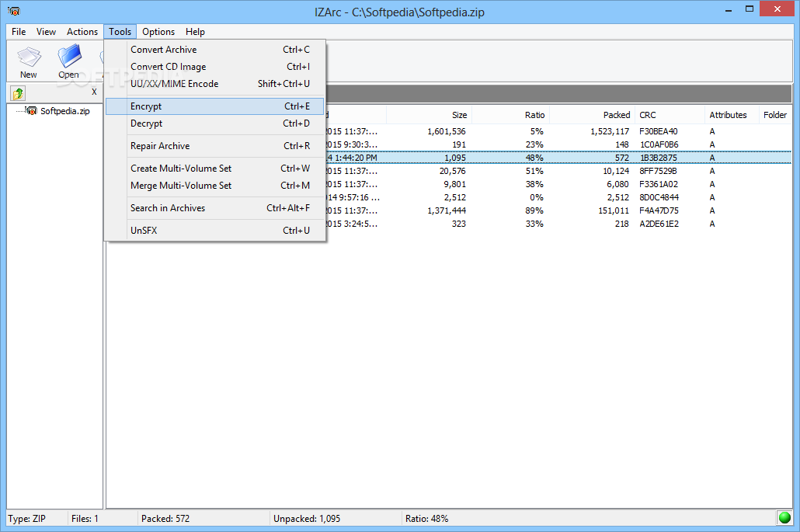Click the green status light indicator

(x=784, y=518)
